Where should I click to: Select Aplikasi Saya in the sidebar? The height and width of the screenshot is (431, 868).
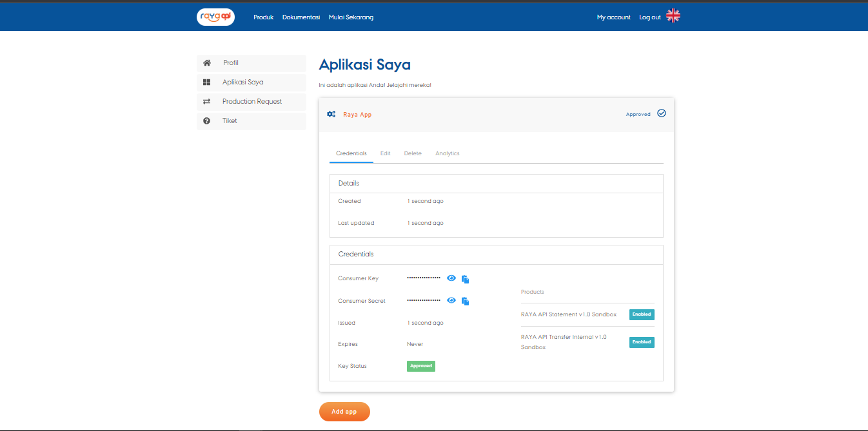pos(242,82)
